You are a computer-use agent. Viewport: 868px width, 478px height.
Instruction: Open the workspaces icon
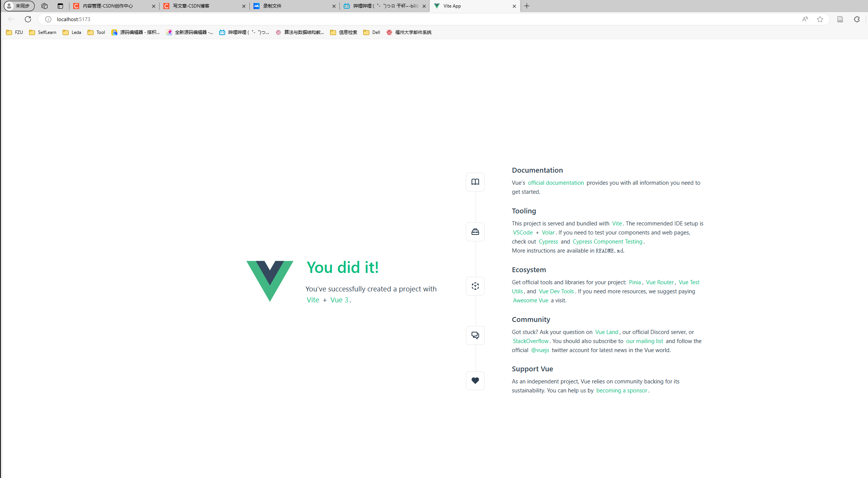[45, 6]
